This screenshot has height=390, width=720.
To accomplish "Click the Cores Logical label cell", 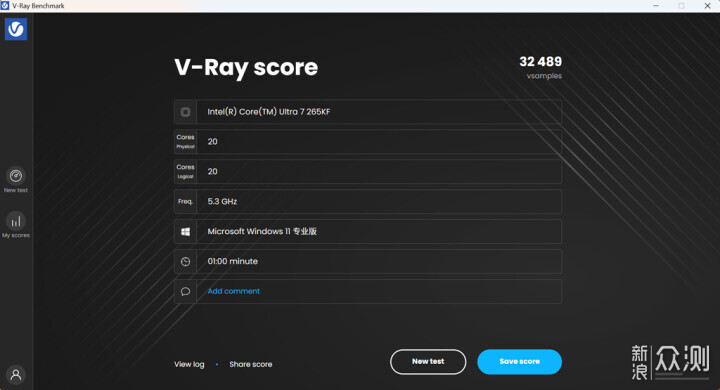I will (186, 171).
